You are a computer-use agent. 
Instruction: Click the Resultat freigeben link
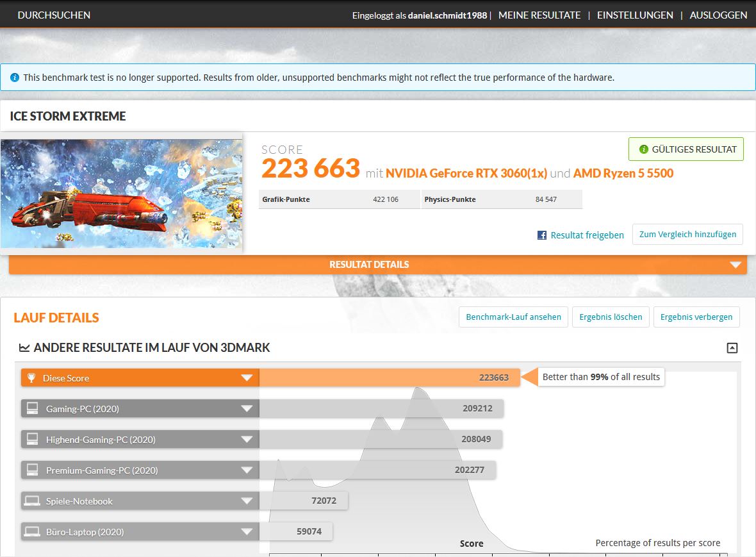[588, 235]
